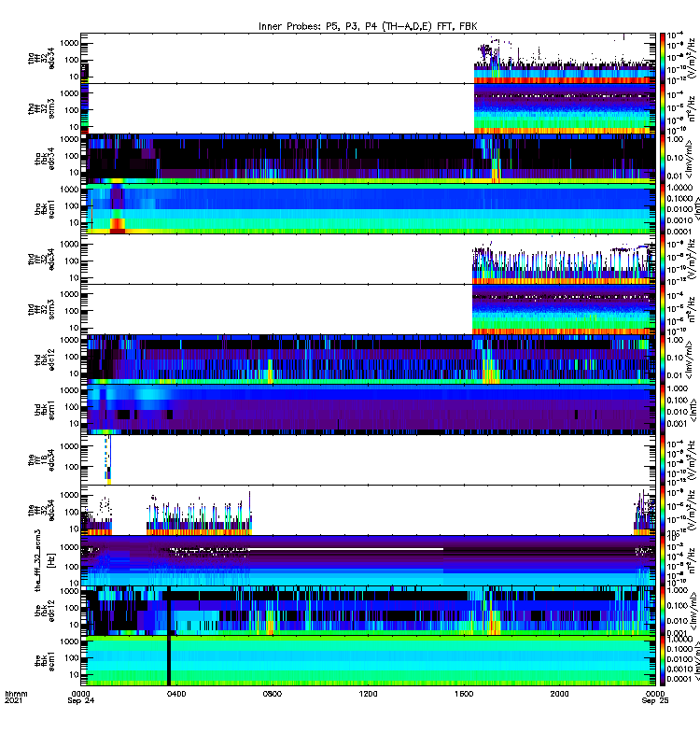The width and height of the screenshot is (700, 747).
Task: Click the "tha fbk edc34" panel label
Action: [45, 159]
